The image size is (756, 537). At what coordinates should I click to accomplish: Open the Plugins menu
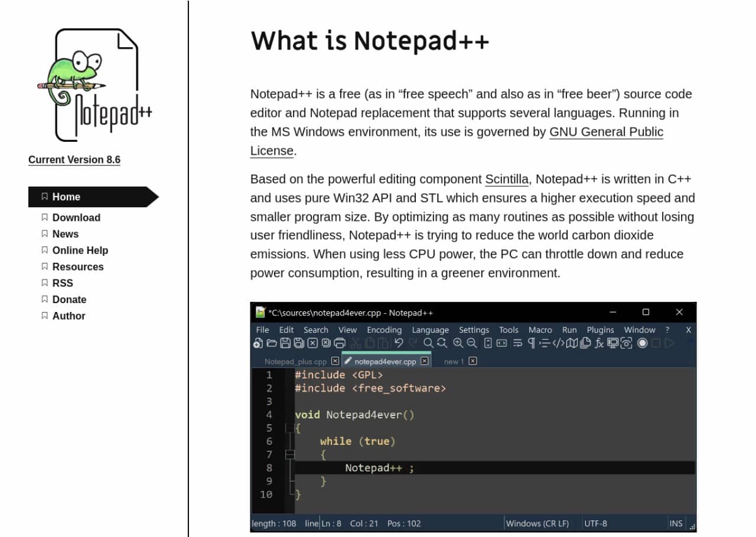(x=600, y=330)
